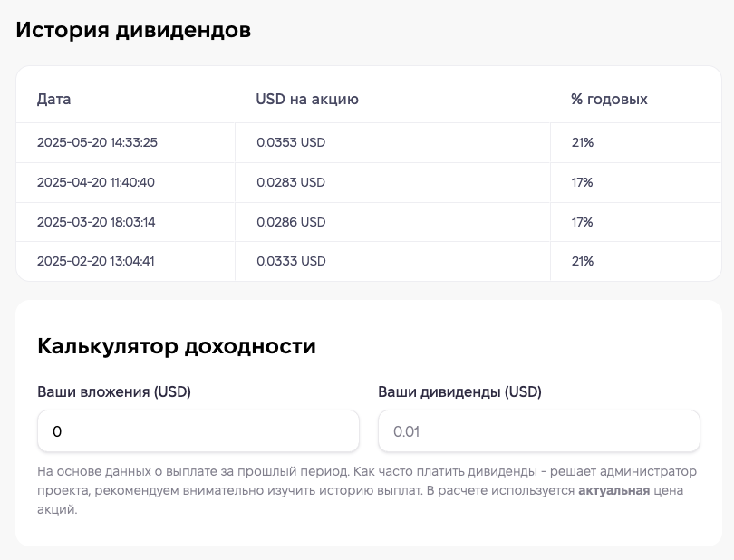Click the 21% yield in the February row
The height and width of the screenshot is (560, 734).
tap(582, 261)
